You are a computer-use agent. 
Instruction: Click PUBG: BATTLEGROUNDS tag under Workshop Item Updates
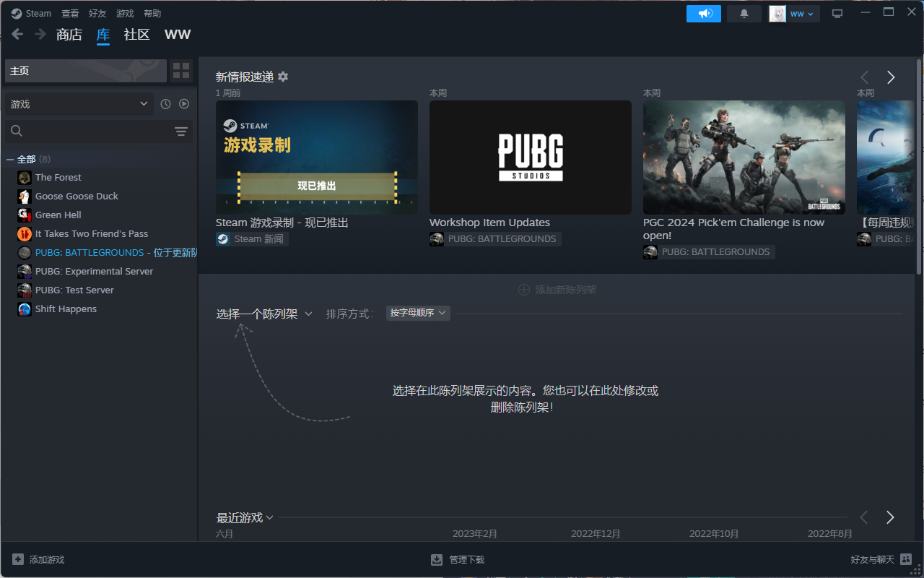click(495, 239)
